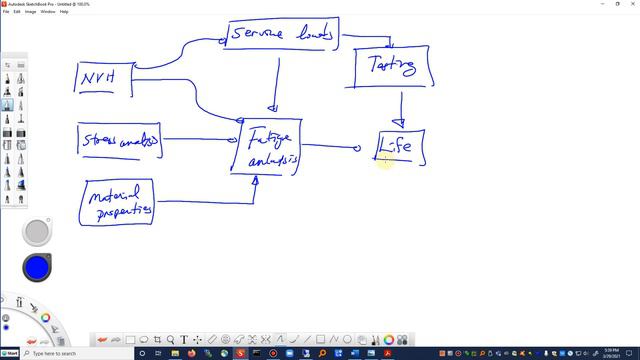Open the File menu

coord(6,12)
